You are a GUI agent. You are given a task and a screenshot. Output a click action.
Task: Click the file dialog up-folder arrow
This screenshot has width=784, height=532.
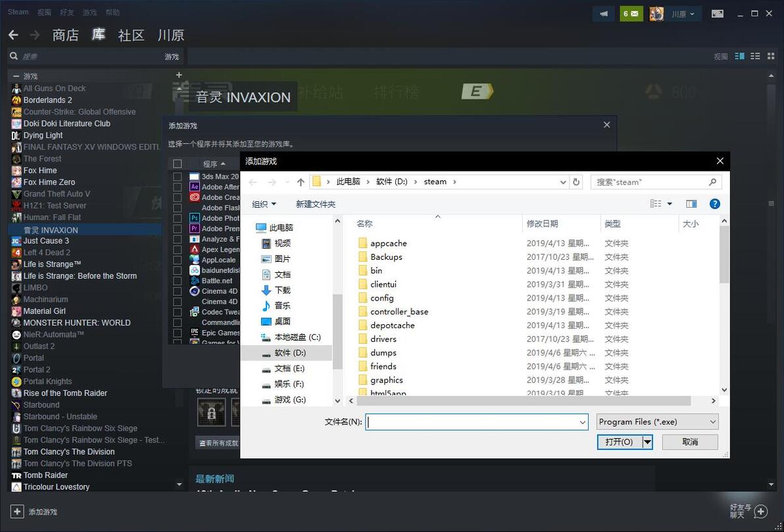pos(301,182)
